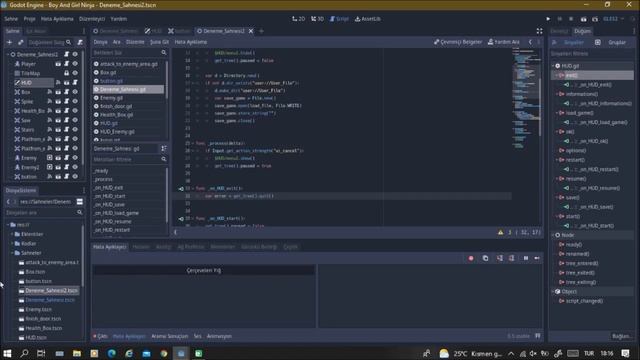This screenshot has height=360, width=640.
Task: Add a new node with the plus icon
Action: point(9,42)
